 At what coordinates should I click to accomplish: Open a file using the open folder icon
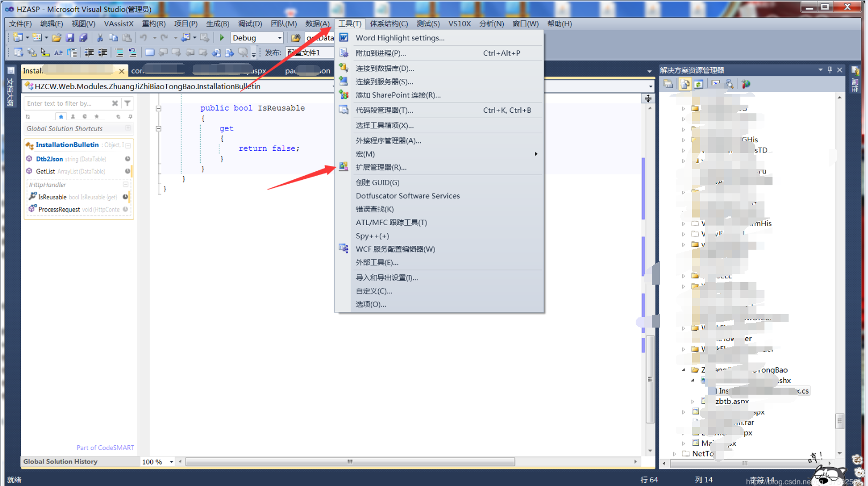(x=57, y=37)
